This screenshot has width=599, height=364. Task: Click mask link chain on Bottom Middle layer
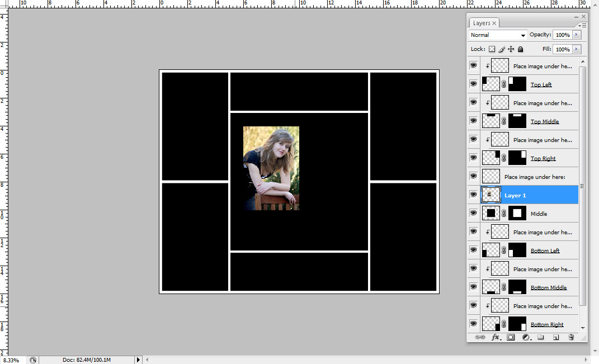503,287
